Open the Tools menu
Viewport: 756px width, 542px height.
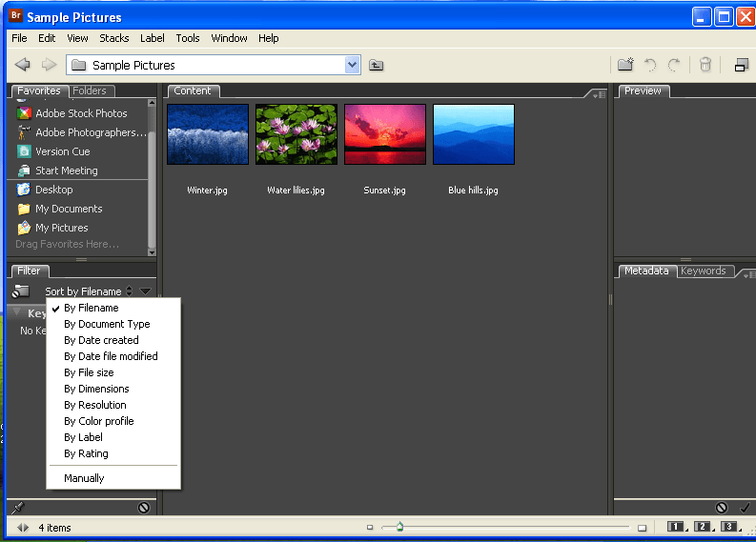tap(188, 38)
